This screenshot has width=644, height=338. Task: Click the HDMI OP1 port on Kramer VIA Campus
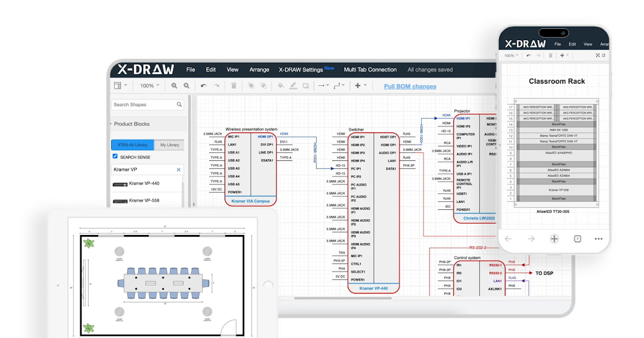266,136
